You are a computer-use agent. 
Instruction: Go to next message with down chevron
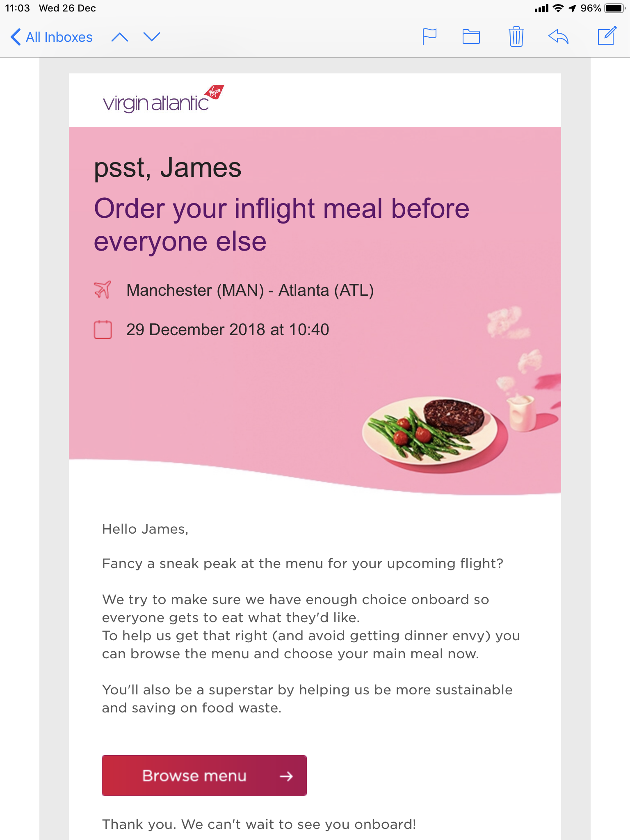pos(152,37)
